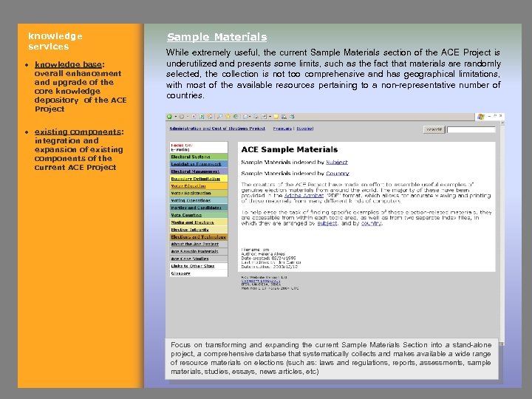Screen dimensions: 532x399
Task: Open the Voter Registration menu item
Action: tap(199, 193)
